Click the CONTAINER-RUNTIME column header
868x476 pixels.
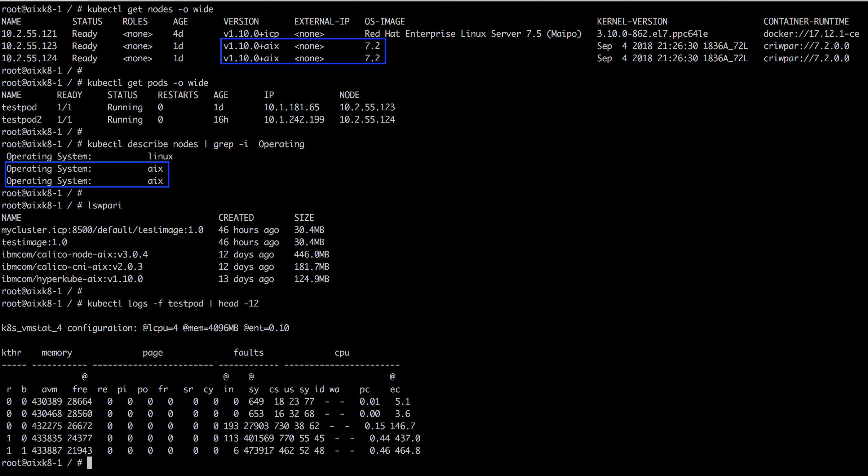806,22
